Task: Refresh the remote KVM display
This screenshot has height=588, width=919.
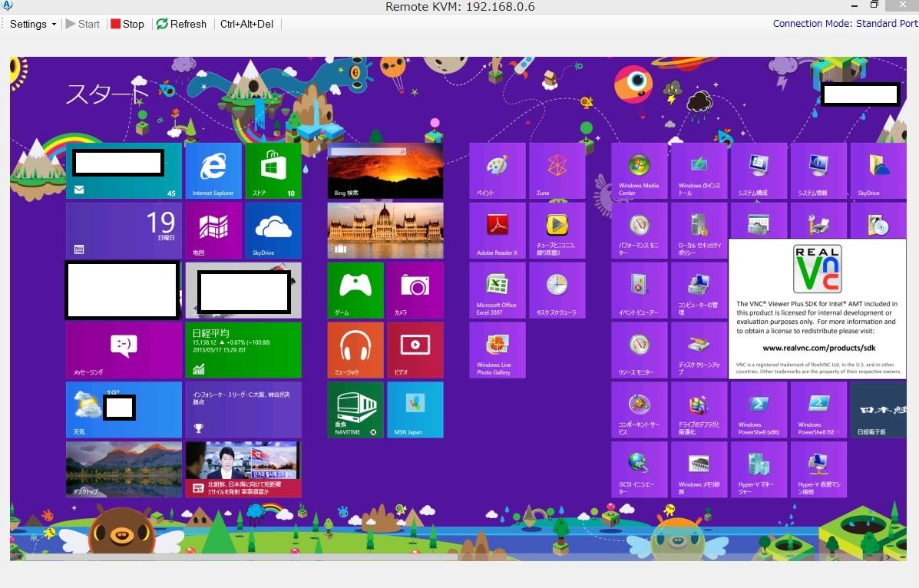Action: coord(182,24)
